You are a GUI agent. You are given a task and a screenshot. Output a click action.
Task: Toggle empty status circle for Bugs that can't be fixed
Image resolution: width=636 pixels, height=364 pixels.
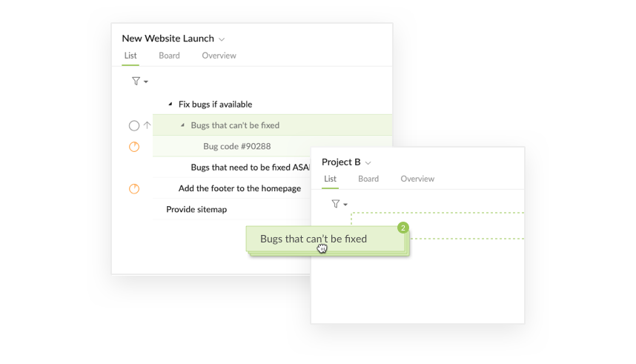(x=134, y=126)
